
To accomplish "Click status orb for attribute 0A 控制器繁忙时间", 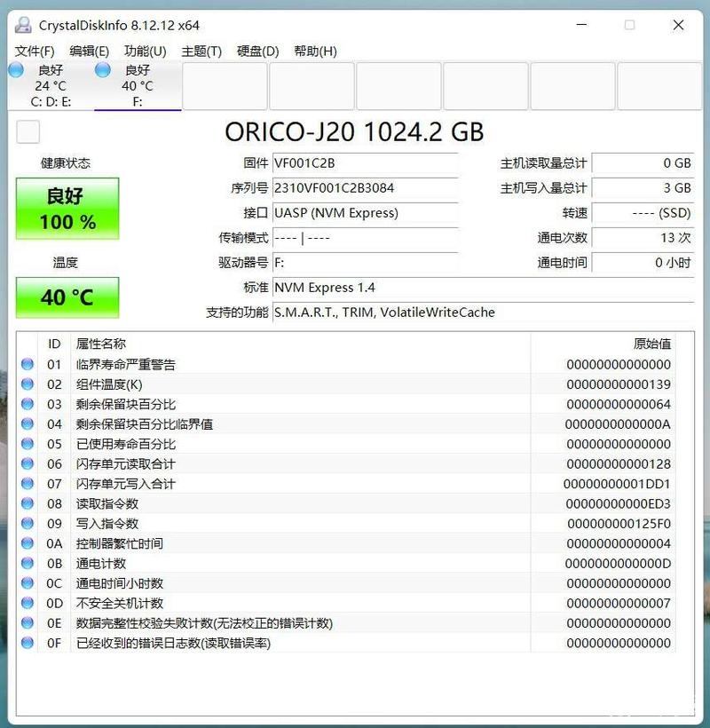I will 28,543.
